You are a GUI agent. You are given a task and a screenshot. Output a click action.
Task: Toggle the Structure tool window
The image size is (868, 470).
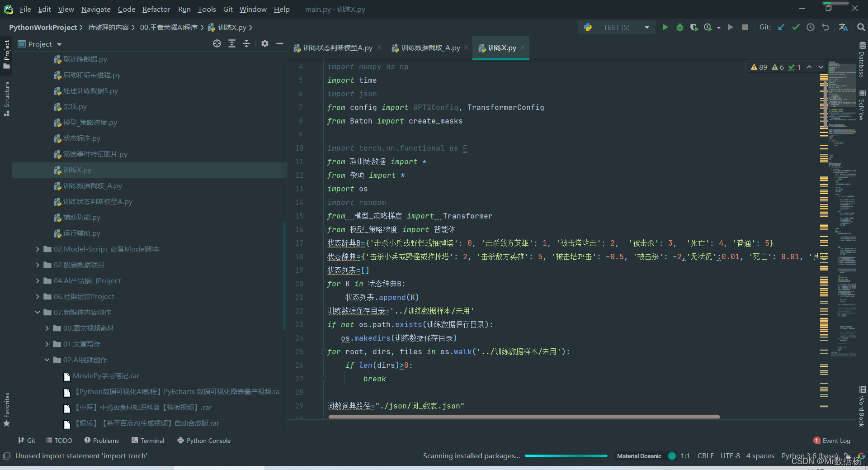[7, 98]
